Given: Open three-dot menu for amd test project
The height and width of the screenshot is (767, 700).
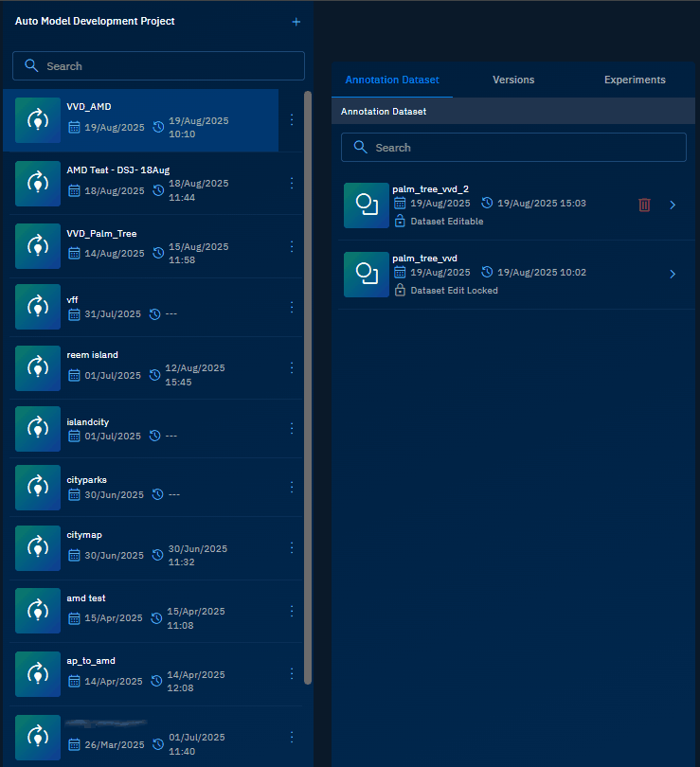Looking at the screenshot, I should (x=292, y=611).
